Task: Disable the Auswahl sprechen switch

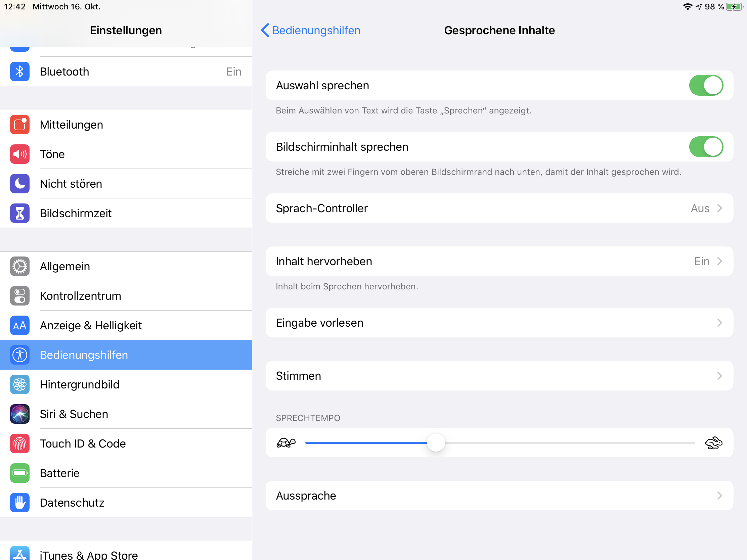Action: click(705, 85)
